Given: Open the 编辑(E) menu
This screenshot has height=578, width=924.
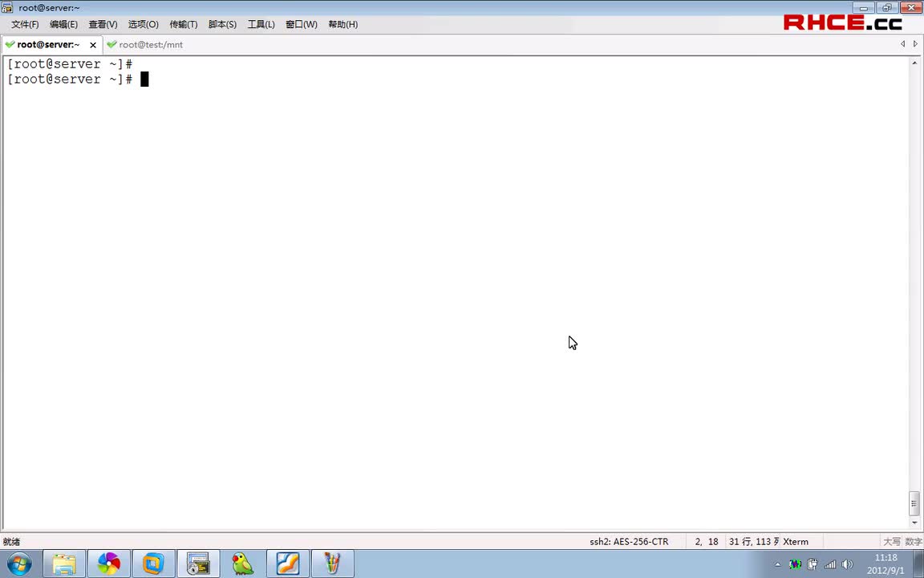Looking at the screenshot, I should (63, 24).
